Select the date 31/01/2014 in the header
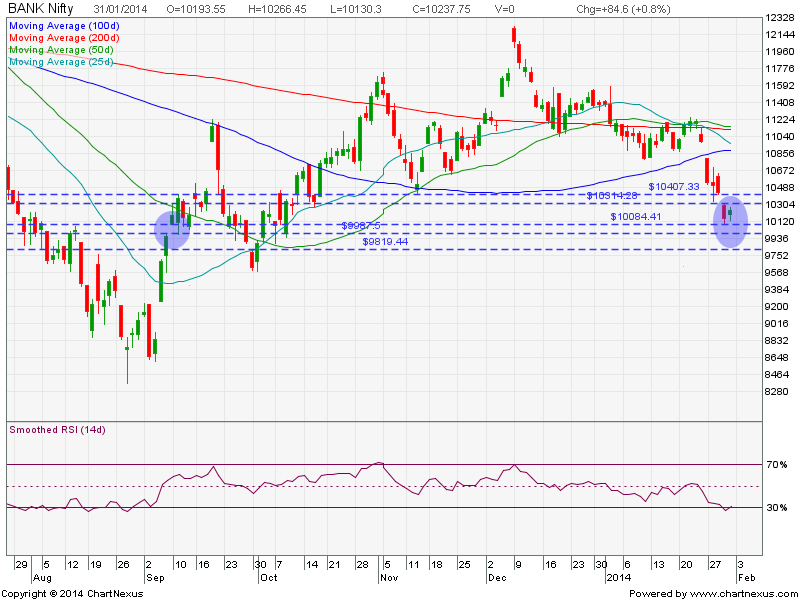 [119, 9]
